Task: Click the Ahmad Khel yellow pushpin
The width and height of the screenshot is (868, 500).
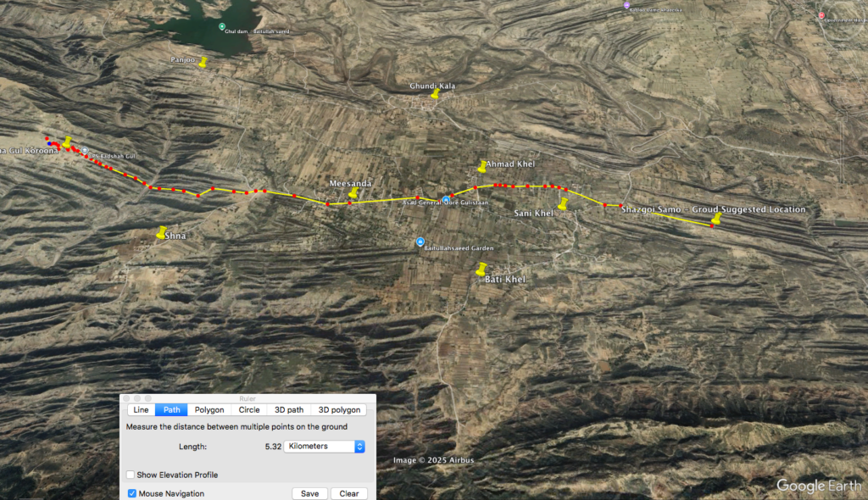Action: 482,166
